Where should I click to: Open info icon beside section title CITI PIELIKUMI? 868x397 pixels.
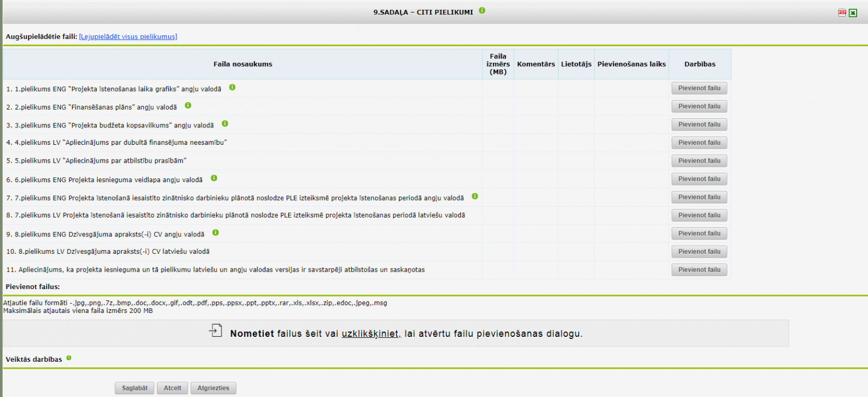(x=482, y=10)
